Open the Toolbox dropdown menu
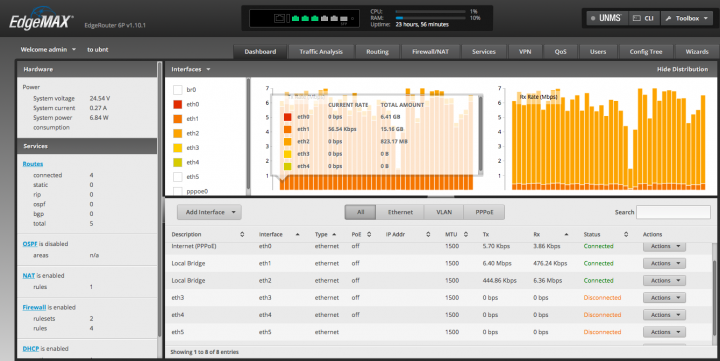720x361 pixels. [687, 18]
